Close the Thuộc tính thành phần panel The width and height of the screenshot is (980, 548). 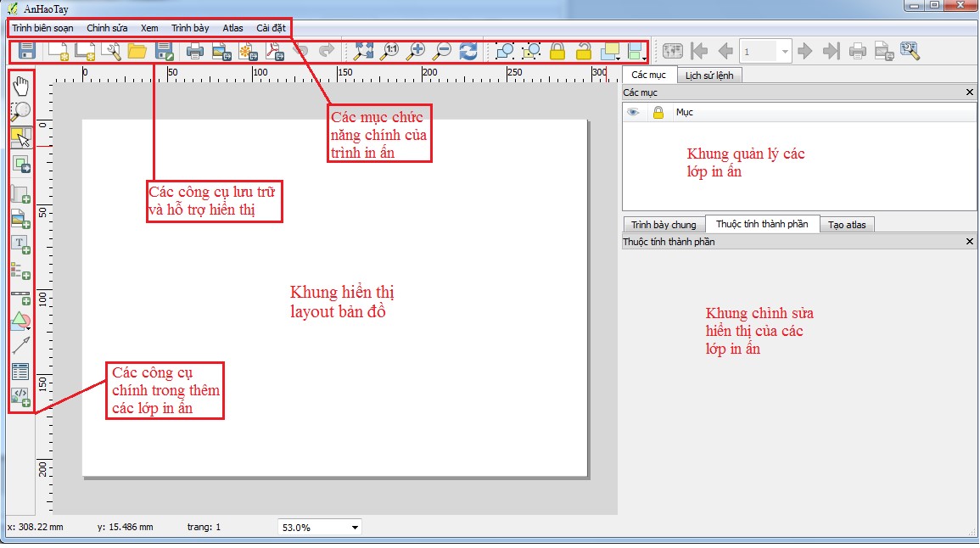pyautogui.click(x=969, y=242)
